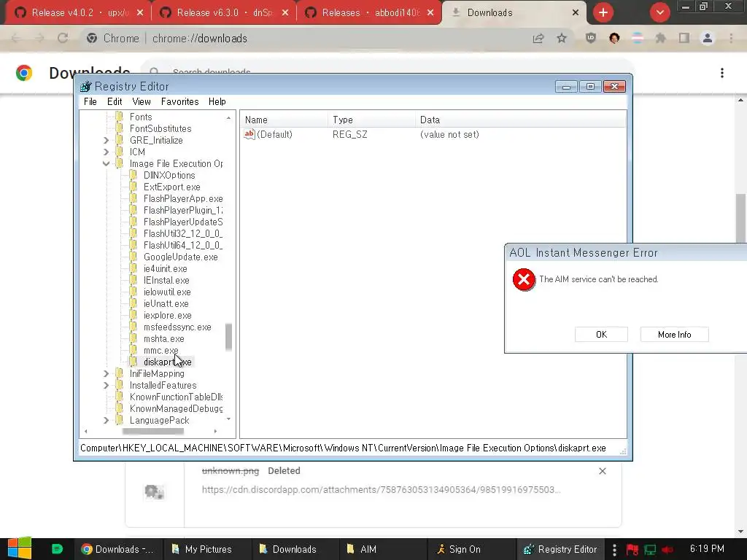
Task: Open Extensions puzzle piece menu
Action: pos(661,39)
